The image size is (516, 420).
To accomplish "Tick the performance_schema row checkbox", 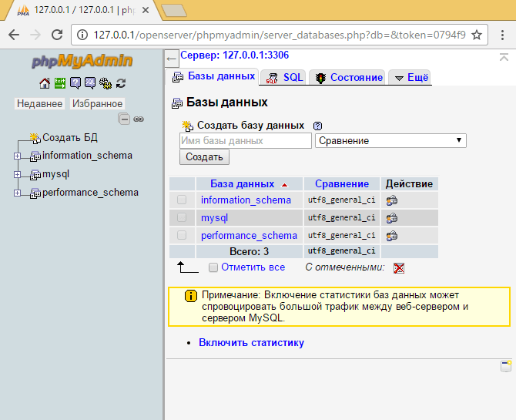I will coord(182,236).
